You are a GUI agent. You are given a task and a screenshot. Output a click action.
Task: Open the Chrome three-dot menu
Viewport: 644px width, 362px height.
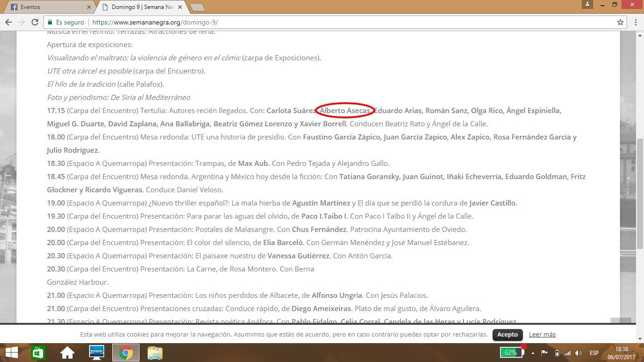pos(635,22)
